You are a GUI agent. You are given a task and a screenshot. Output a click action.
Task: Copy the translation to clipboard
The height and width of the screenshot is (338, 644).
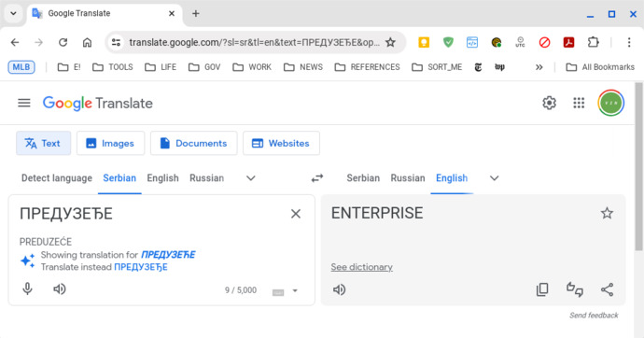click(542, 289)
